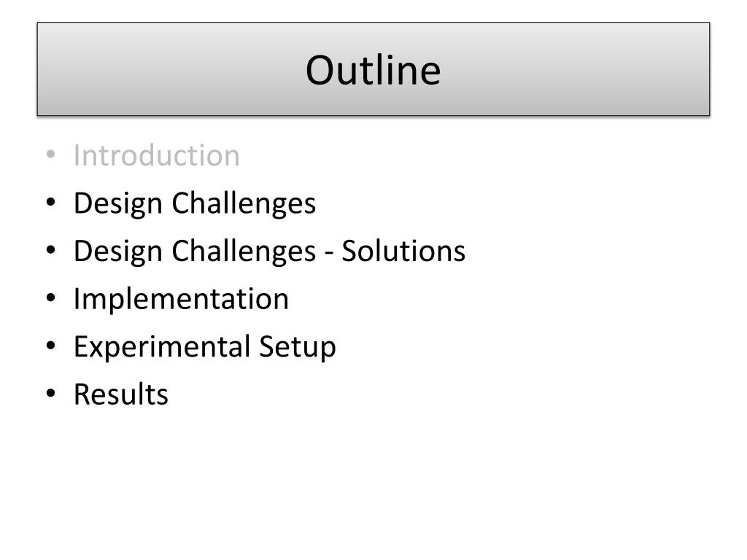Click the bullet beside Implementation

[50, 298]
